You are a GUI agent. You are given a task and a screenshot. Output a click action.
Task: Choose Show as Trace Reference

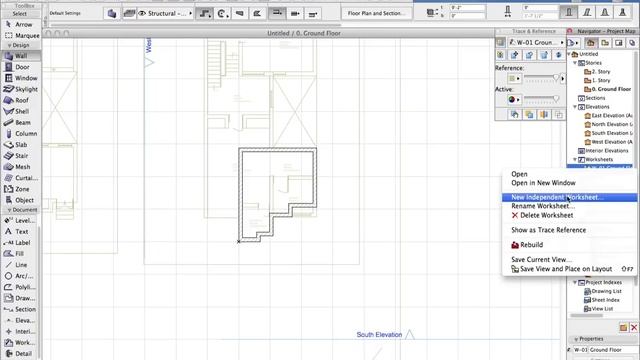coord(569,230)
